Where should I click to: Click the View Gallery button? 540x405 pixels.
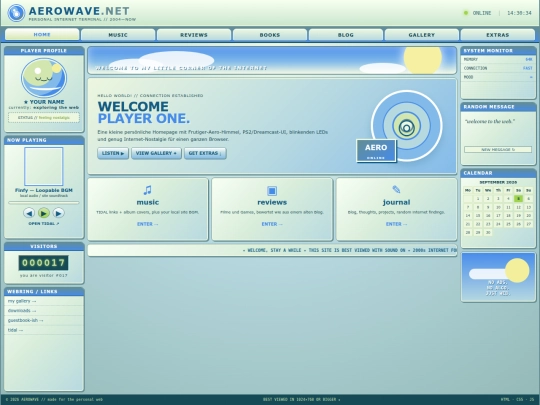(x=156, y=153)
